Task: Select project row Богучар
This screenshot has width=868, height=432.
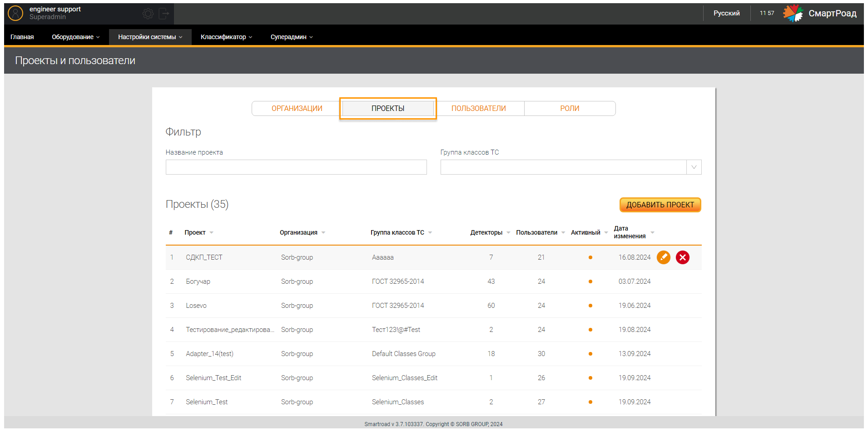Action: tap(433, 281)
